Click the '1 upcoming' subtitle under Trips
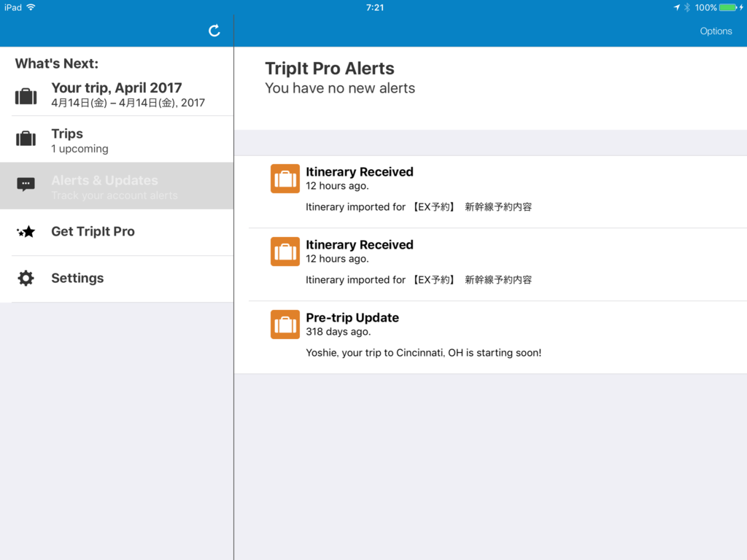Viewport: 747px width, 560px height. (x=80, y=149)
